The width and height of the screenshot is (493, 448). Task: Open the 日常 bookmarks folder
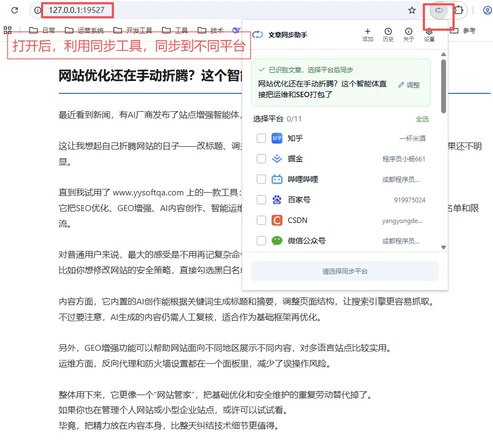[42, 30]
